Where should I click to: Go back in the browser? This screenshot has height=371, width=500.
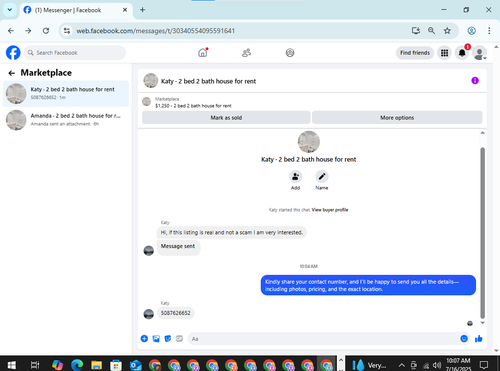pos(11,31)
